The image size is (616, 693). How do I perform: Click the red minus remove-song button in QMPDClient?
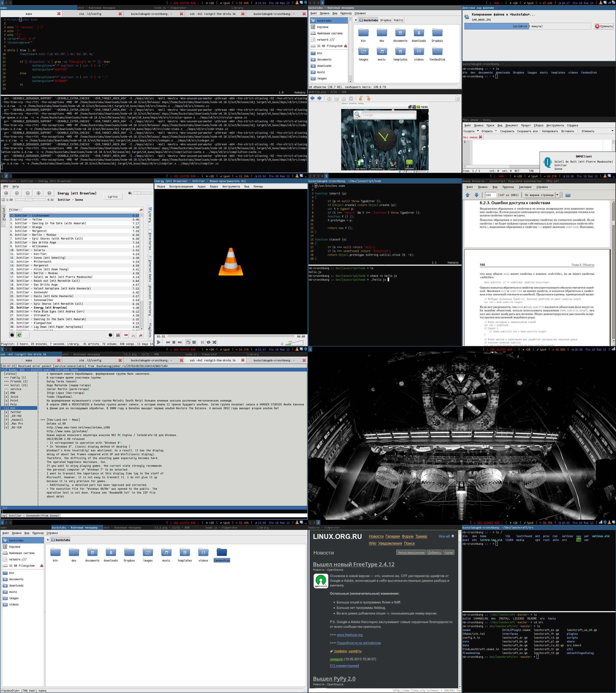(x=126, y=335)
